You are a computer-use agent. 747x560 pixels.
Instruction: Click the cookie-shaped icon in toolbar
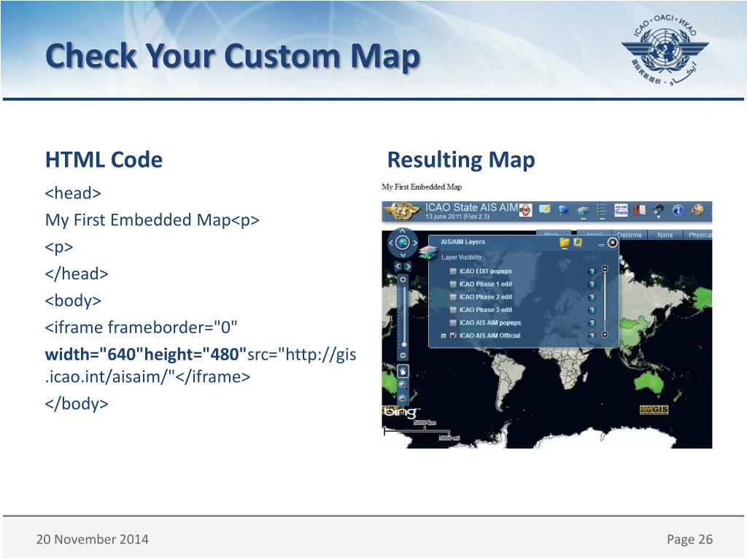click(x=697, y=210)
